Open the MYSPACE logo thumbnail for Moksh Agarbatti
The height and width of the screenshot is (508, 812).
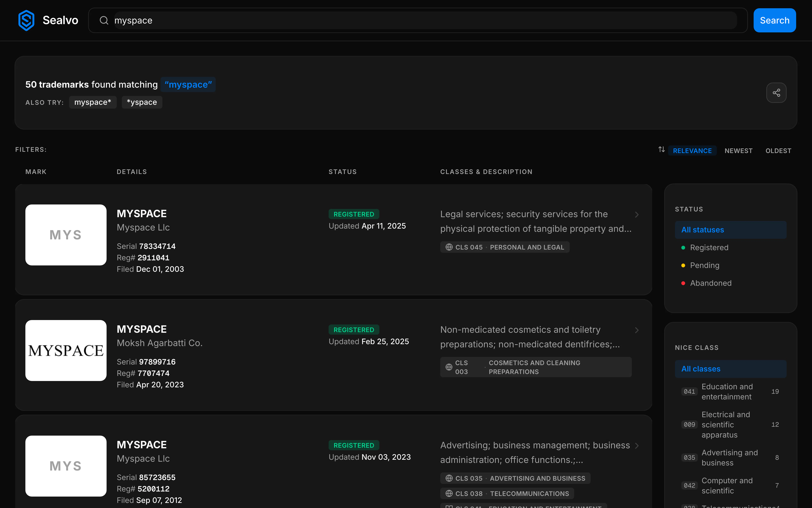point(66,350)
